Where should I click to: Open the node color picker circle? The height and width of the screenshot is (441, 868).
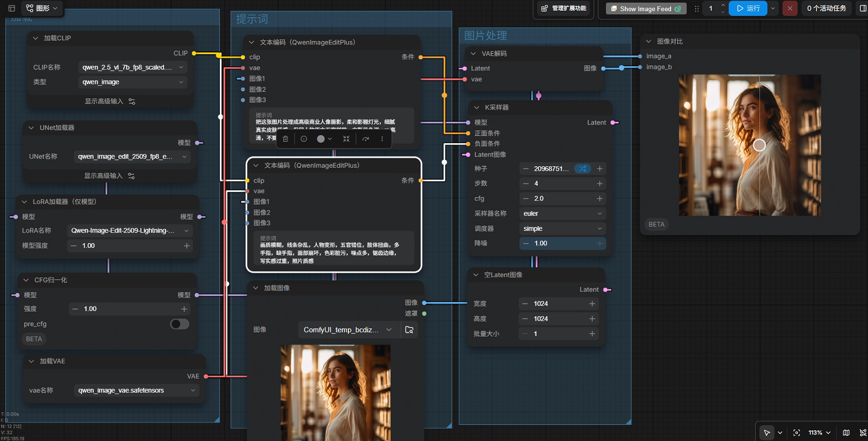(x=321, y=139)
